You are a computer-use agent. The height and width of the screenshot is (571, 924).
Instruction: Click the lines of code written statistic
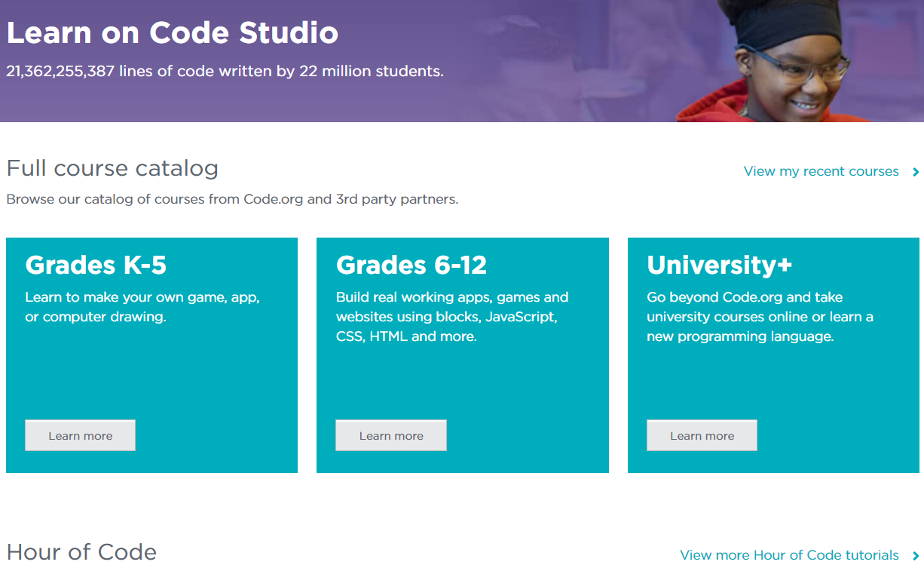point(225,71)
